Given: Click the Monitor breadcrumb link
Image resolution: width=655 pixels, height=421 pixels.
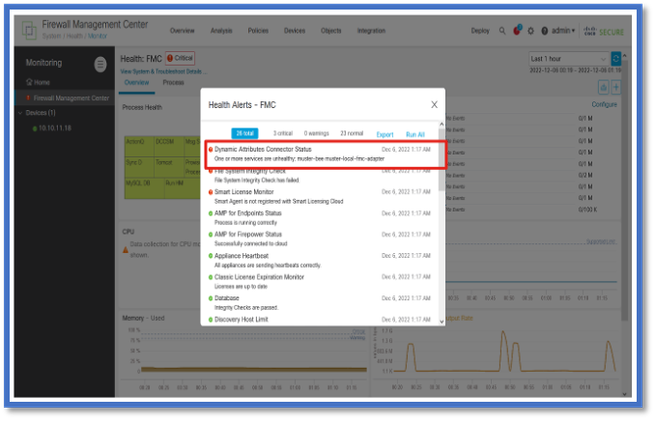Looking at the screenshot, I should 97,36.
